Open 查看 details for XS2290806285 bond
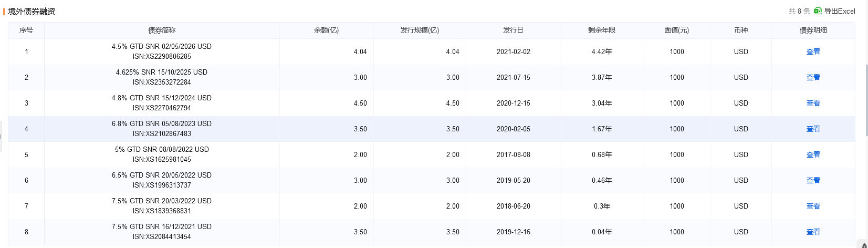The image size is (868, 248). (x=813, y=51)
